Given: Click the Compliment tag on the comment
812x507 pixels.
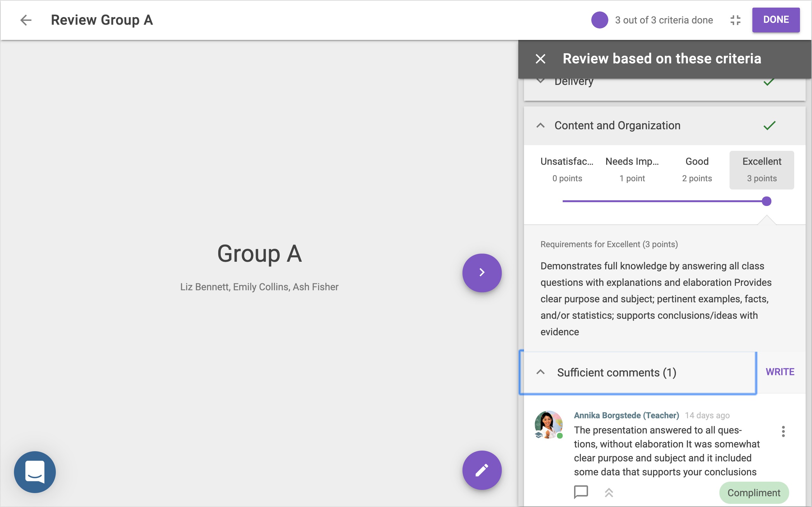Looking at the screenshot, I should 754,492.
